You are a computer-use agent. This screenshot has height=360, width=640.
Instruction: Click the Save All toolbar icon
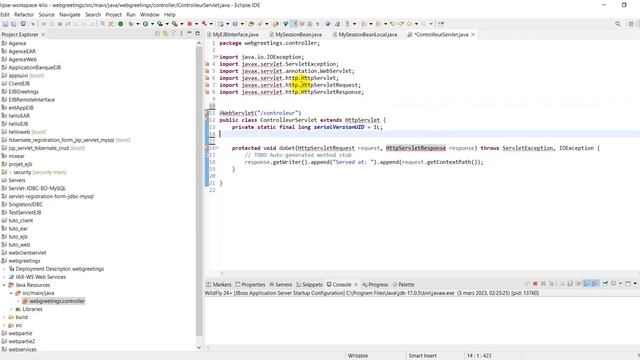pos(13,24)
